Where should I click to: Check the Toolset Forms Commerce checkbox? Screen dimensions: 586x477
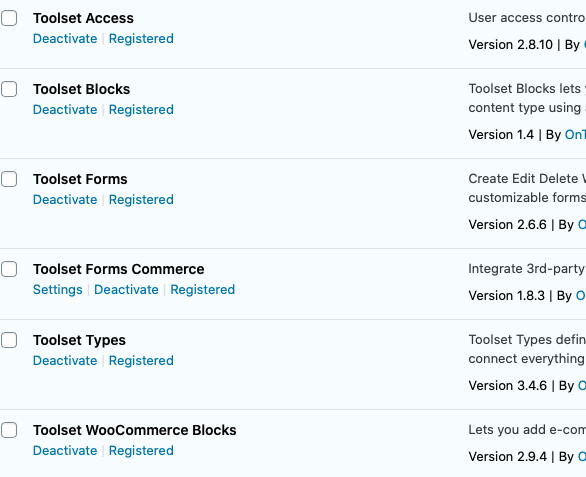(x=9, y=269)
